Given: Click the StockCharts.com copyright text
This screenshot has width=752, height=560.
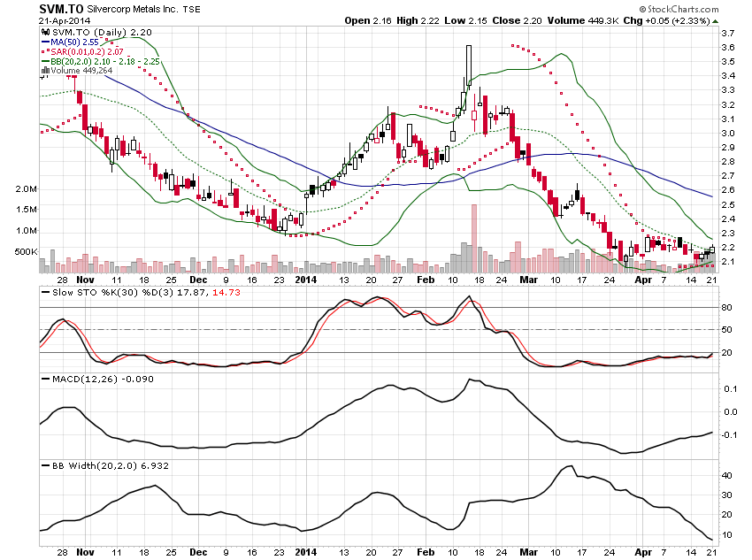Looking at the screenshot, I should [679, 9].
